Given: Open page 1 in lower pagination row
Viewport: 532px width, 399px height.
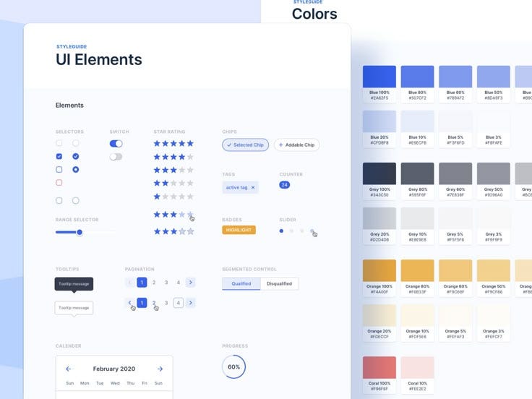Looking at the screenshot, I should point(142,303).
